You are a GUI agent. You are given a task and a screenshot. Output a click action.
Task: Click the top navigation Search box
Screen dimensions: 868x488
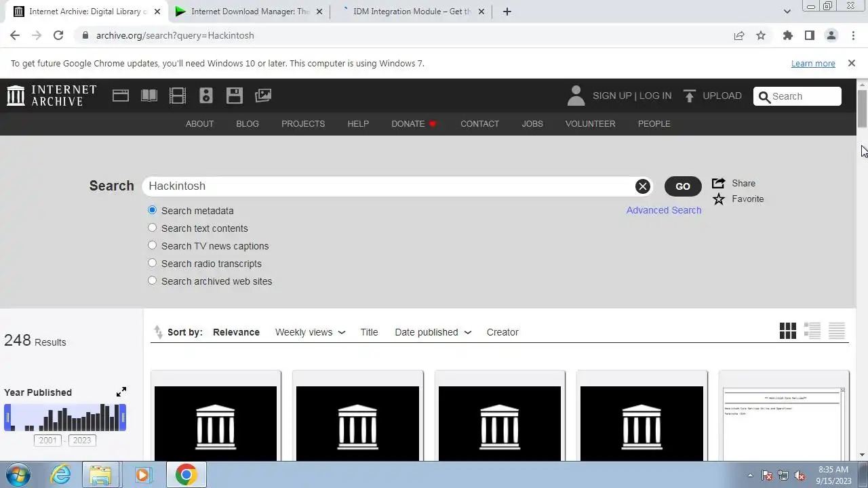[797, 96]
